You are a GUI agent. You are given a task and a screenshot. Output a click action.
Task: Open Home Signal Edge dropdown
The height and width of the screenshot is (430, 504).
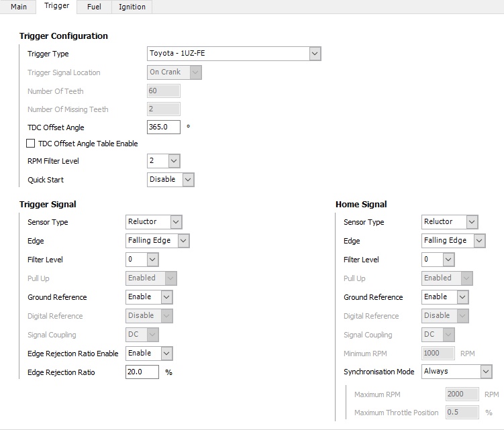[454, 241]
